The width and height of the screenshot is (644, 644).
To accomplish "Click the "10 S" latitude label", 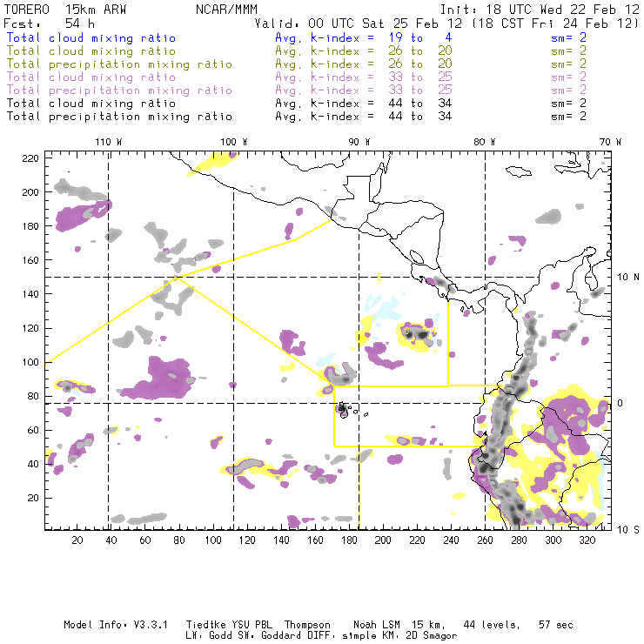I will click(x=628, y=529).
